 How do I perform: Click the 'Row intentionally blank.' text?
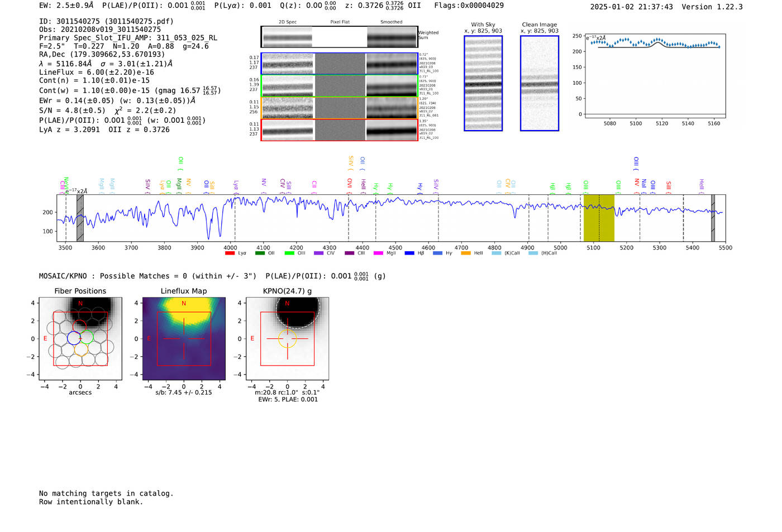(x=91, y=502)
